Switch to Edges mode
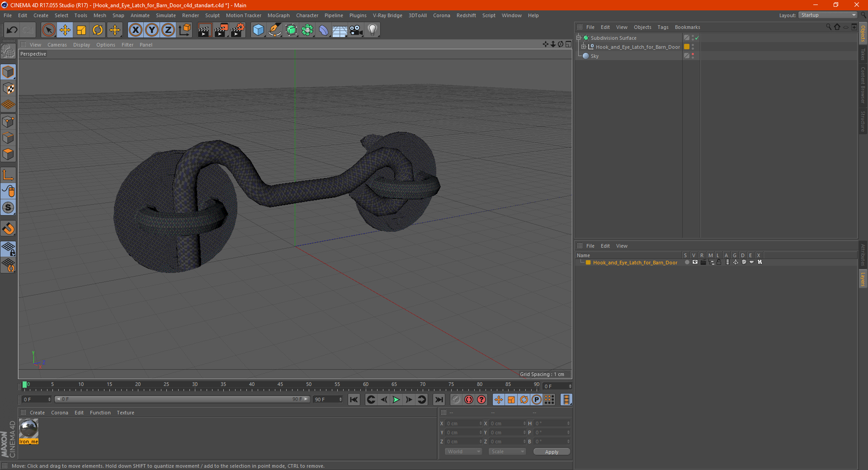The width and height of the screenshot is (868, 470). (8, 138)
